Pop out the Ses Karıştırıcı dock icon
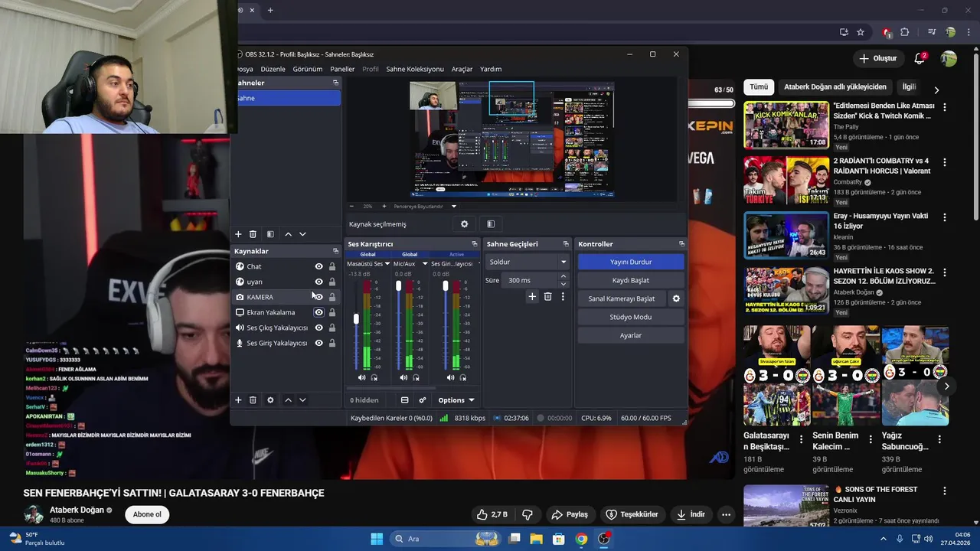Screen dimensions: 980x551 coord(474,243)
